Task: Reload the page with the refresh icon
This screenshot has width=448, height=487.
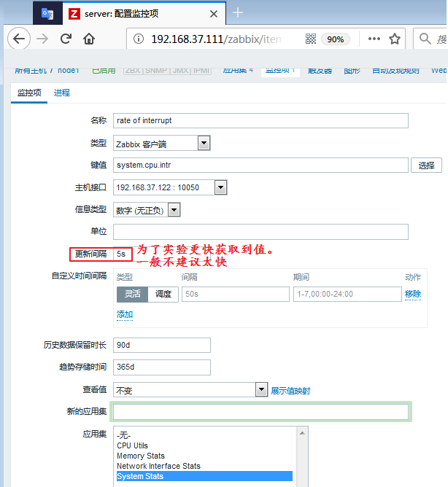Action: point(66,39)
